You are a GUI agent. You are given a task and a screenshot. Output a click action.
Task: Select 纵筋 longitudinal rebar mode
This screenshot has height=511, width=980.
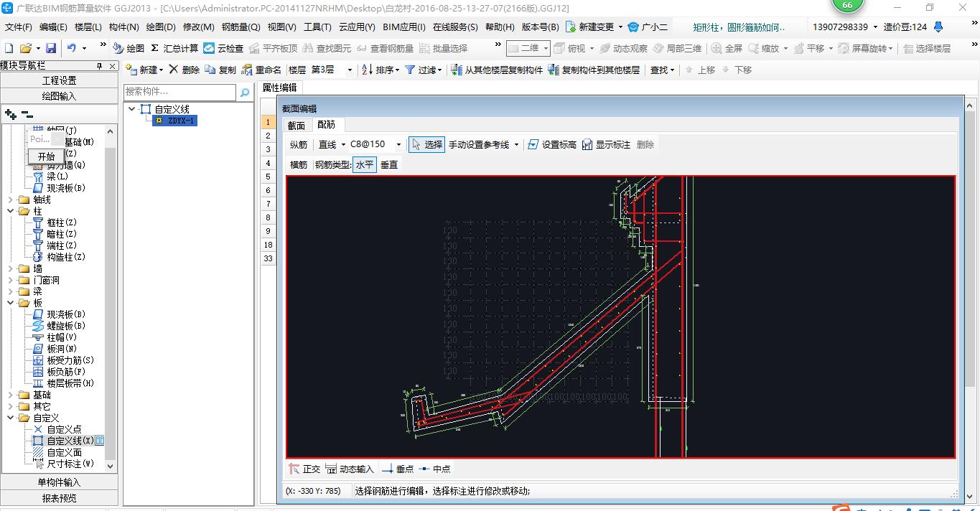(x=299, y=144)
